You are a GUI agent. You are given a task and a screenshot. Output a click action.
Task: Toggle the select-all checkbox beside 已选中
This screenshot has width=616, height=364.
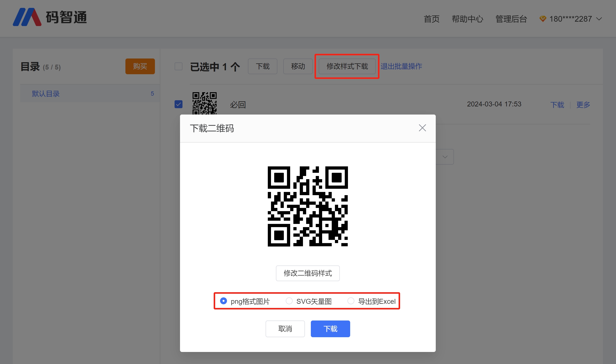coord(179,66)
